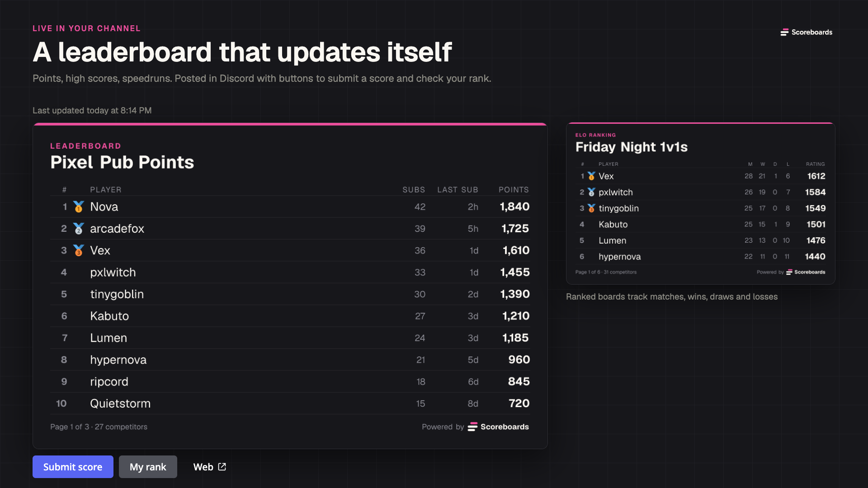Click the POINTS column header
Viewport: 868px width, 488px height.
[x=514, y=190]
